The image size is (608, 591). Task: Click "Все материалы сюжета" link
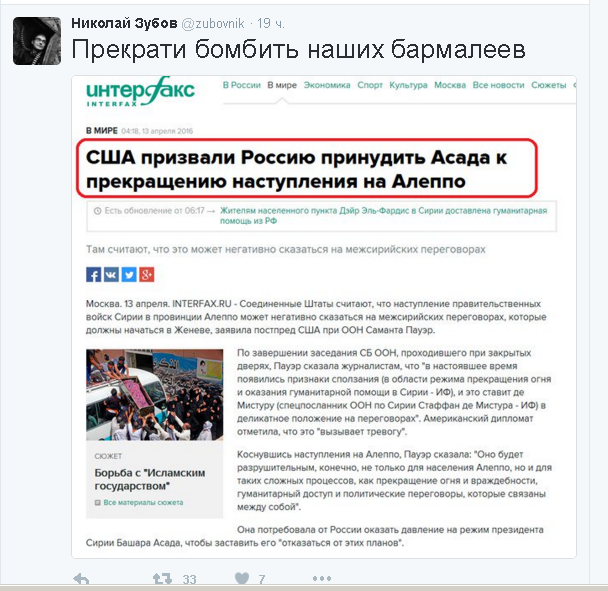[x=143, y=503]
